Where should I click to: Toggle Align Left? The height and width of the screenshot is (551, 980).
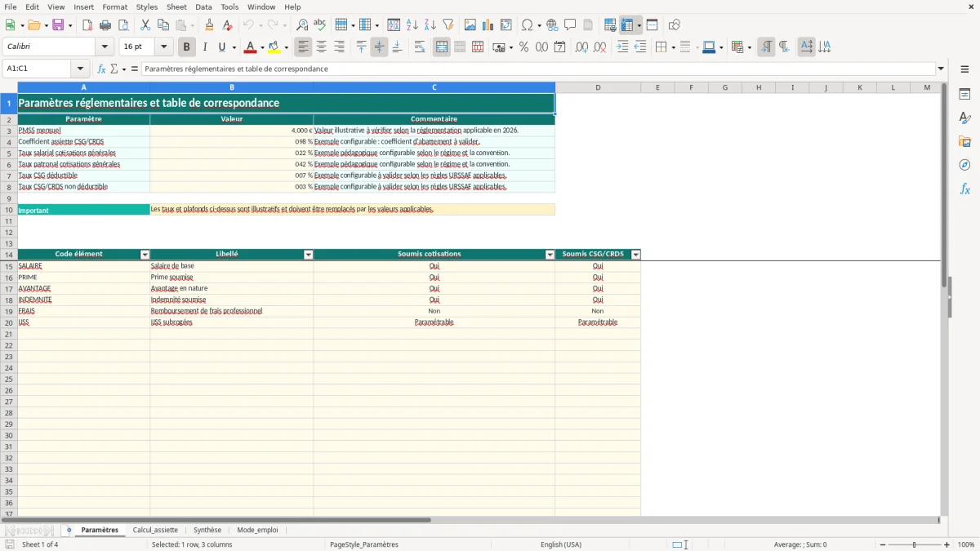click(303, 47)
